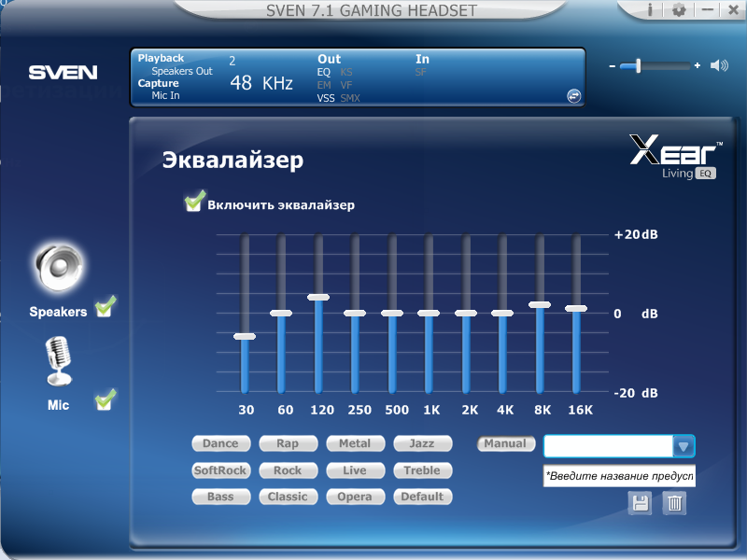Select the Manual preset button
The image size is (747, 560).
[506, 443]
